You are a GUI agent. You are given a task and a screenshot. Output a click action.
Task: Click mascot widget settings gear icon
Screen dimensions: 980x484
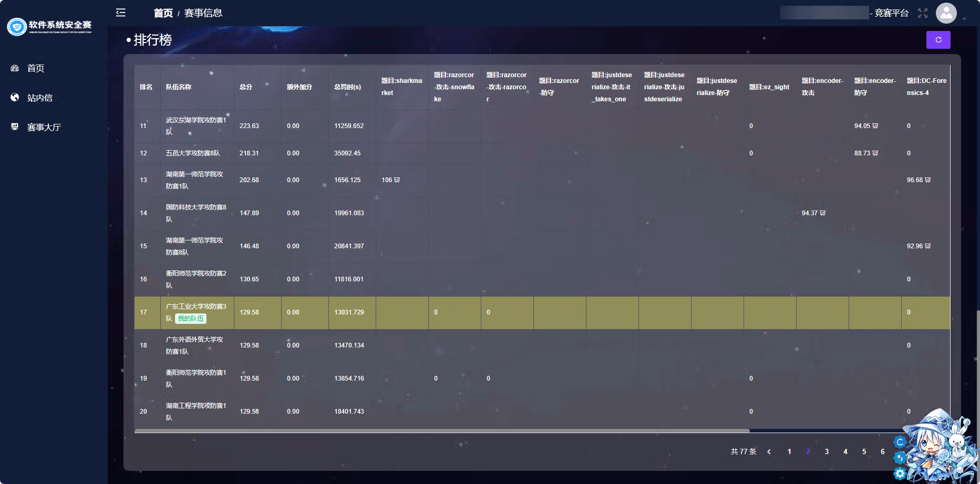pos(900,474)
